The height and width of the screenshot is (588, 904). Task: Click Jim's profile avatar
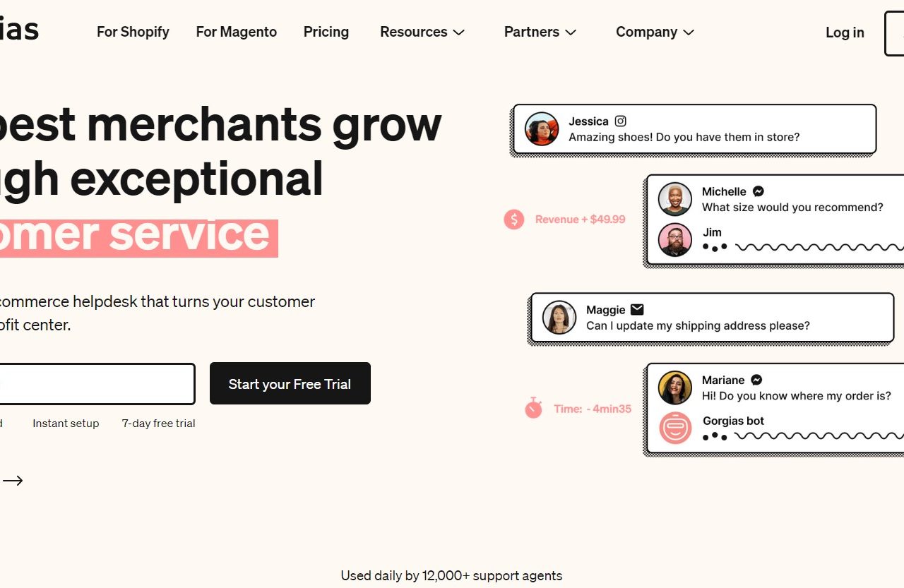click(x=674, y=240)
